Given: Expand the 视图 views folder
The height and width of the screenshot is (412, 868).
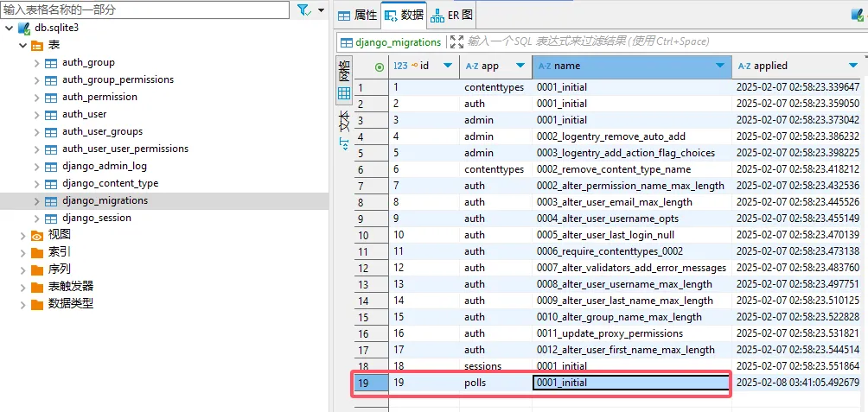Looking at the screenshot, I should click(22, 236).
